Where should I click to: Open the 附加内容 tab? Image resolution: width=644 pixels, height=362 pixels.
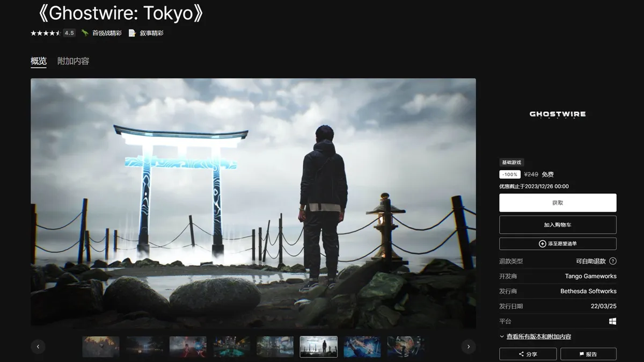(x=74, y=61)
